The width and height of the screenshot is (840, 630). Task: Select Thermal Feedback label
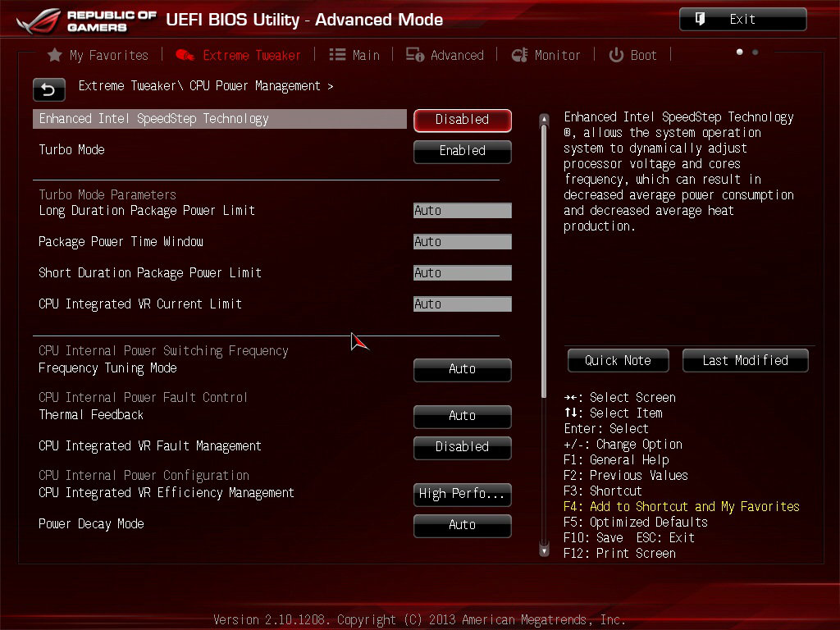[x=91, y=414]
